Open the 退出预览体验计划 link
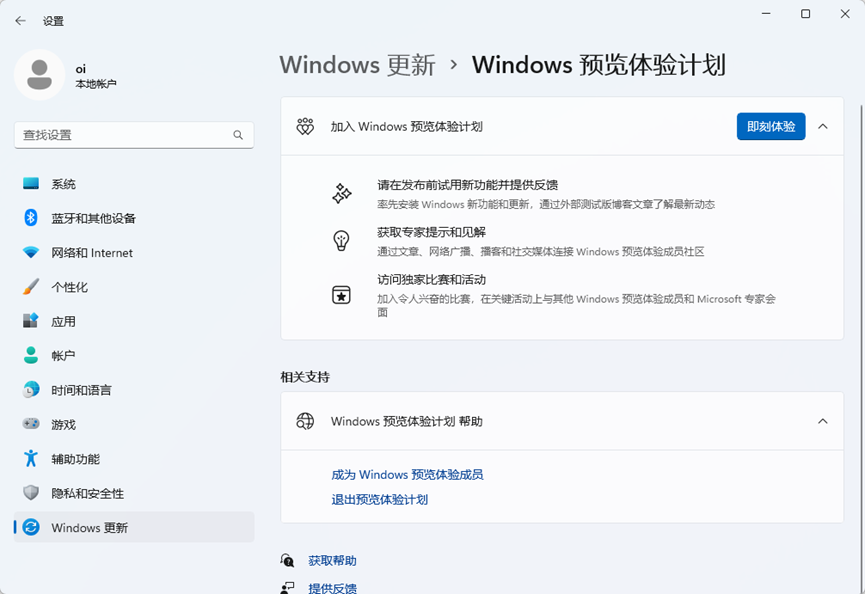Viewport: 865px width, 594px height. tap(380, 500)
